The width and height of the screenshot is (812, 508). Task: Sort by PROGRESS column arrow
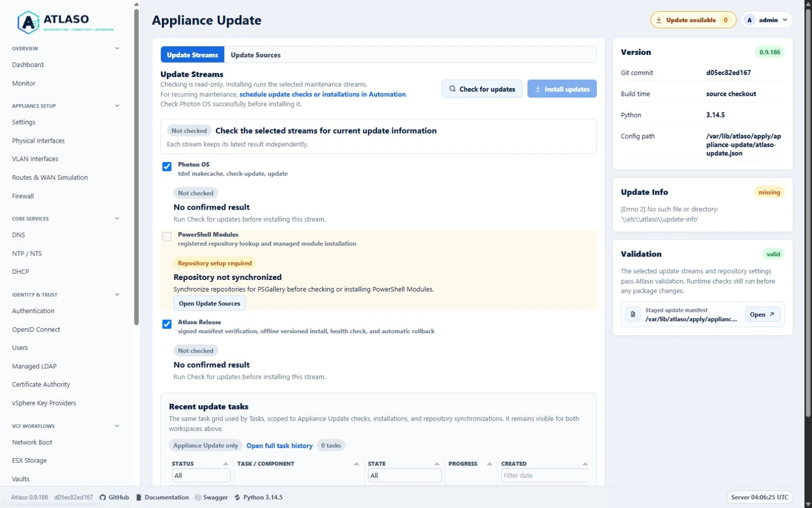click(x=490, y=464)
